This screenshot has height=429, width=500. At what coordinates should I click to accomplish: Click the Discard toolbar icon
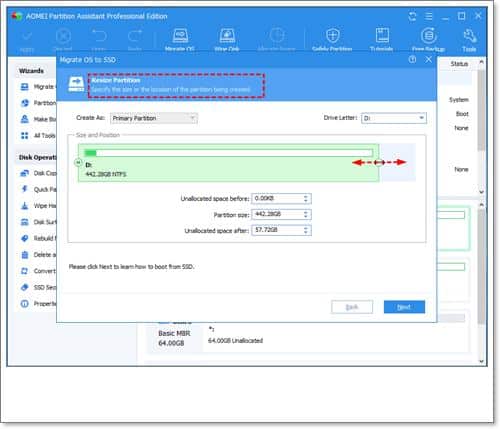pyautogui.click(x=63, y=35)
